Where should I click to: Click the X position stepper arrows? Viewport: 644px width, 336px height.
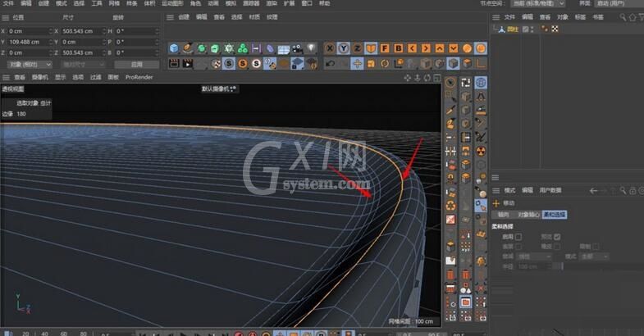point(51,31)
